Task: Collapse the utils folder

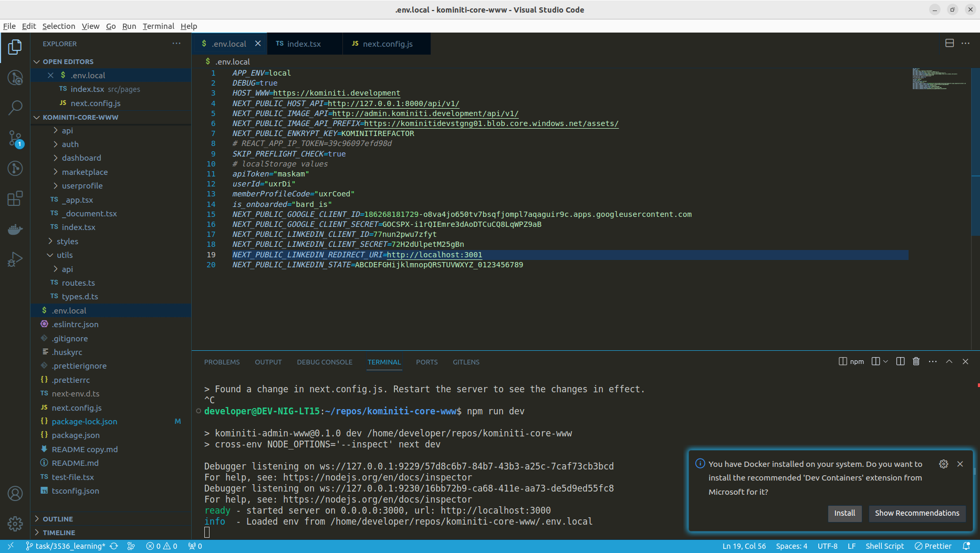Action: coord(65,255)
